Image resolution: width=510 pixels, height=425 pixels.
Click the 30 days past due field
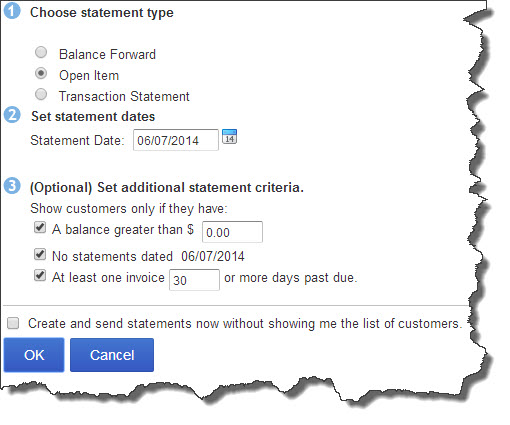point(194,280)
